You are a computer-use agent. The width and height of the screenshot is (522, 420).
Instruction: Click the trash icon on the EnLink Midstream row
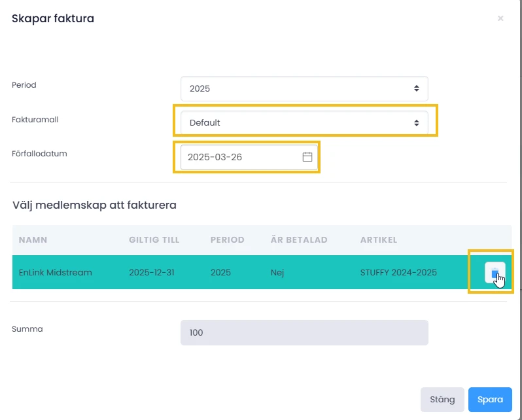495,272
